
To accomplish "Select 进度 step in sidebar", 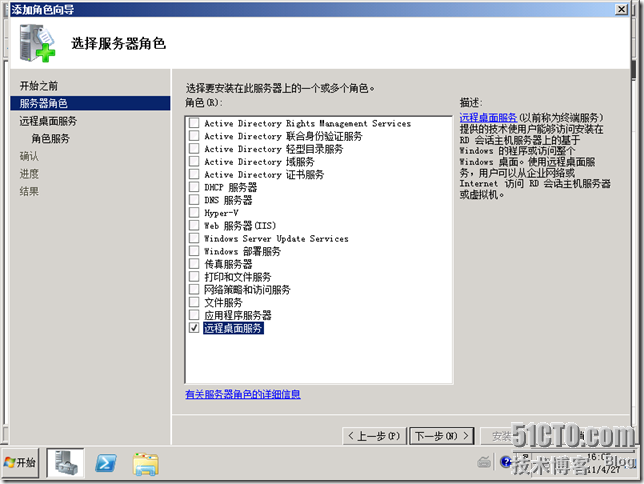I will (x=29, y=174).
